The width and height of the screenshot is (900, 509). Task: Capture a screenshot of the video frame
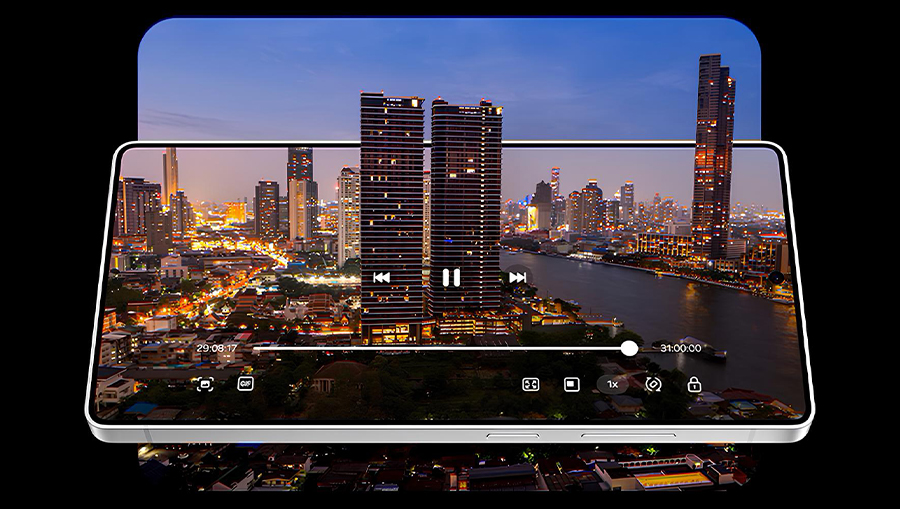[205, 384]
